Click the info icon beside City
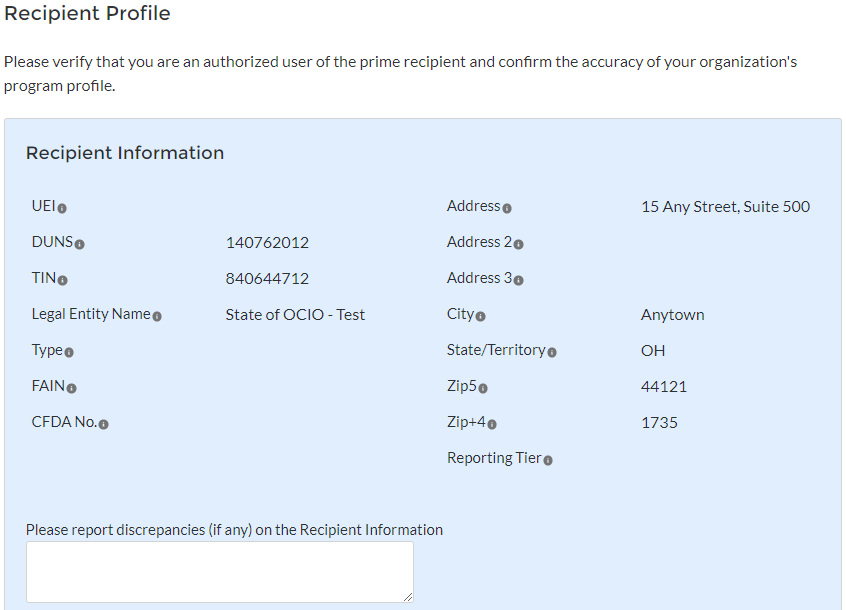The image size is (846, 610). 481,316
